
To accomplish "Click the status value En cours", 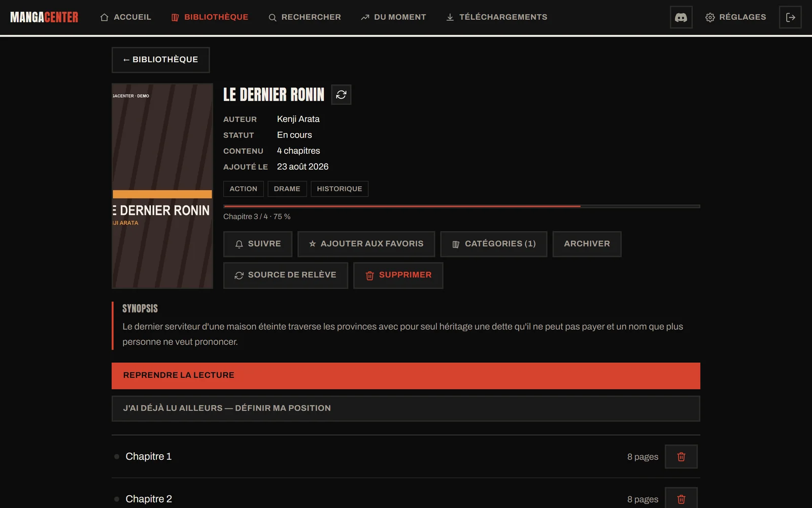I will click(x=294, y=135).
